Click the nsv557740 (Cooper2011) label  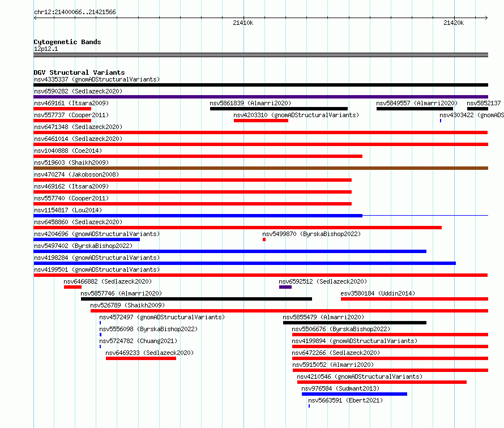(71, 198)
